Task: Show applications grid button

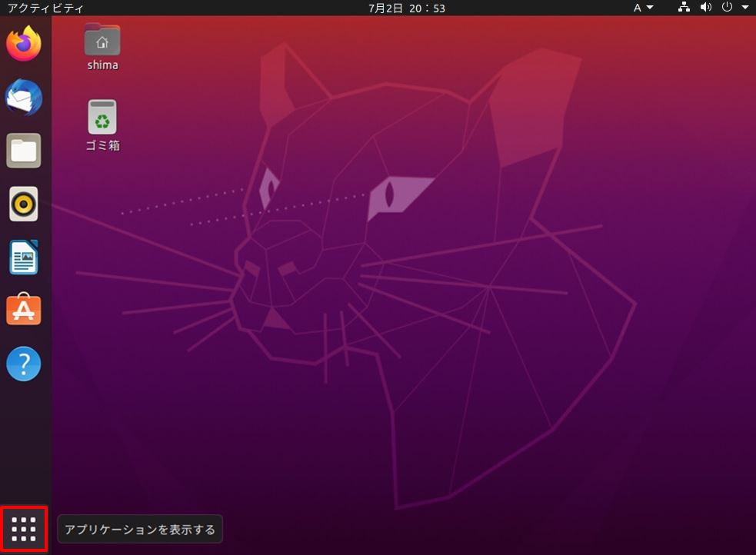Action: tap(24, 529)
